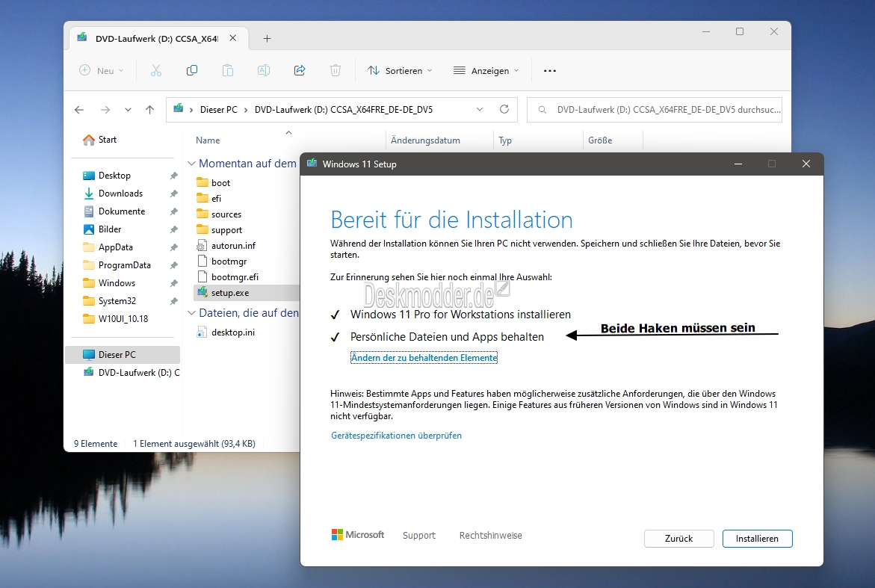Select the sources folder
Screen dimensions: 875x588
tap(226, 214)
